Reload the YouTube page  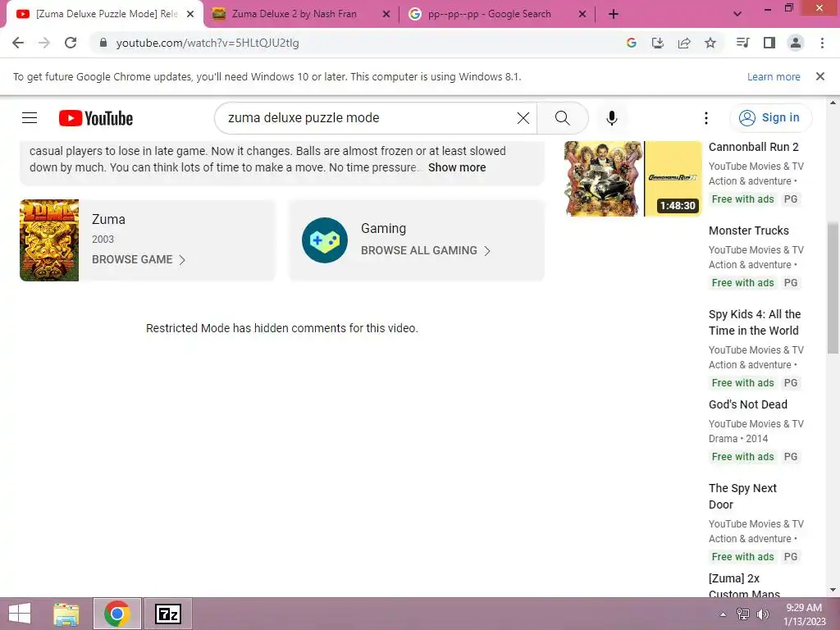click(x=71, y=43)
